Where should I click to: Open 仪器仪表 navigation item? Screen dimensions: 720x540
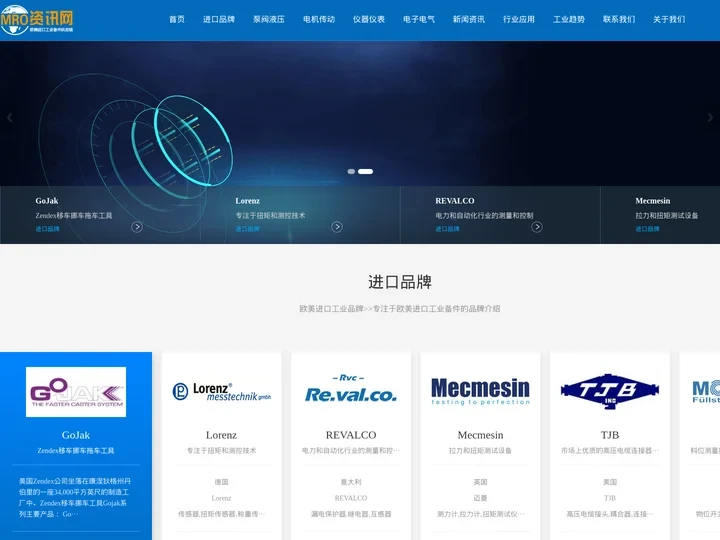[369, 19]
